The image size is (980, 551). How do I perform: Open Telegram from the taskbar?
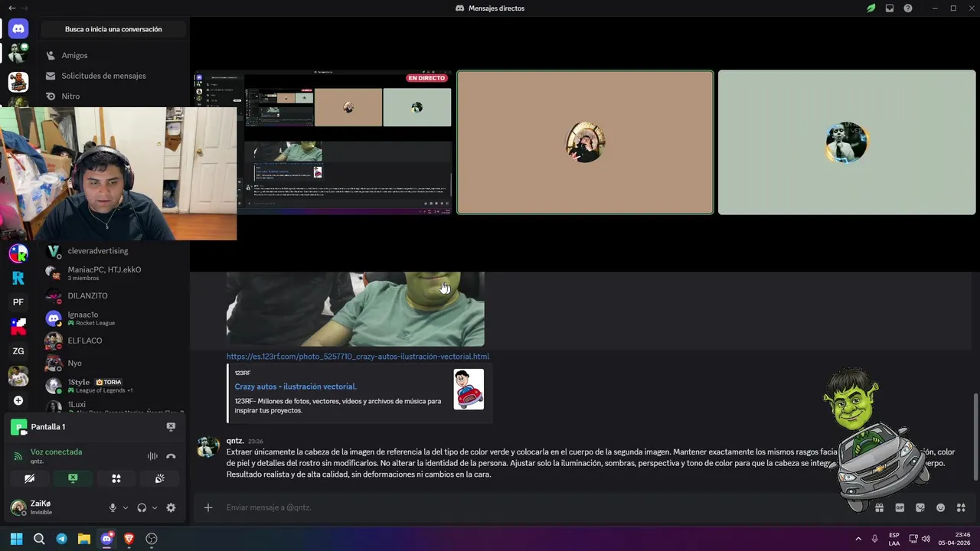click(61, 539)
